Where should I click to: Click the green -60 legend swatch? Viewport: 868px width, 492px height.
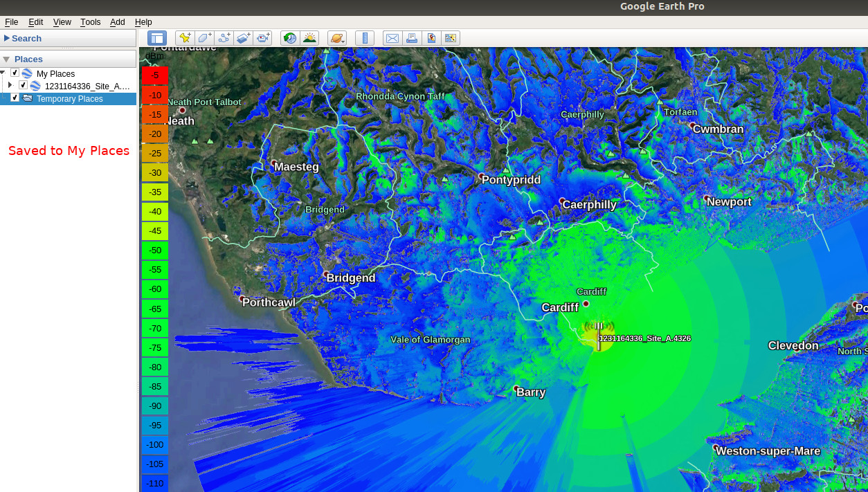click(155, 289)
